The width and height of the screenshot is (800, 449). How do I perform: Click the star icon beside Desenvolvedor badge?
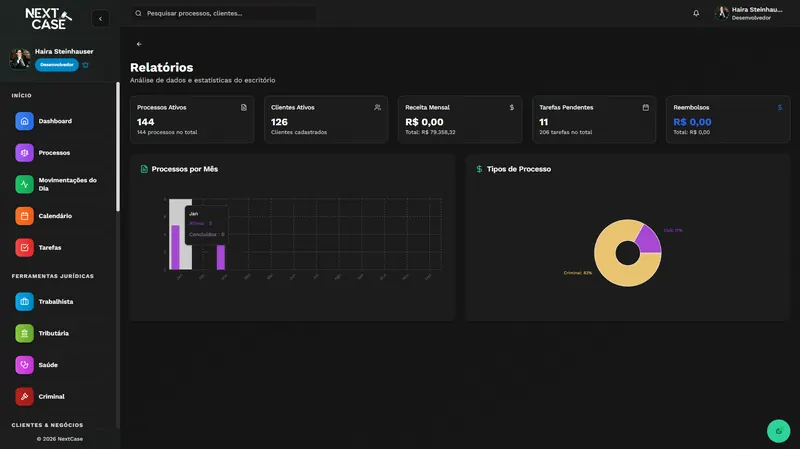pos(86,65)
